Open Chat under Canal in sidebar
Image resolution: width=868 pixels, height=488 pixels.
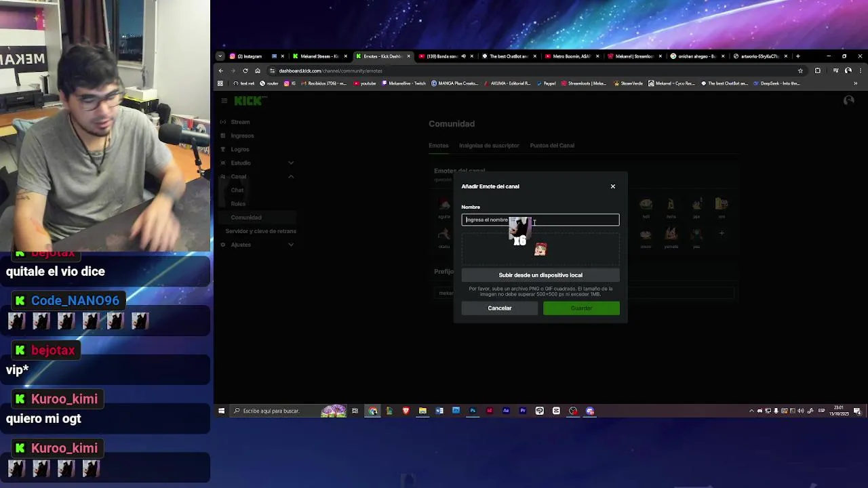coord(237,190)
